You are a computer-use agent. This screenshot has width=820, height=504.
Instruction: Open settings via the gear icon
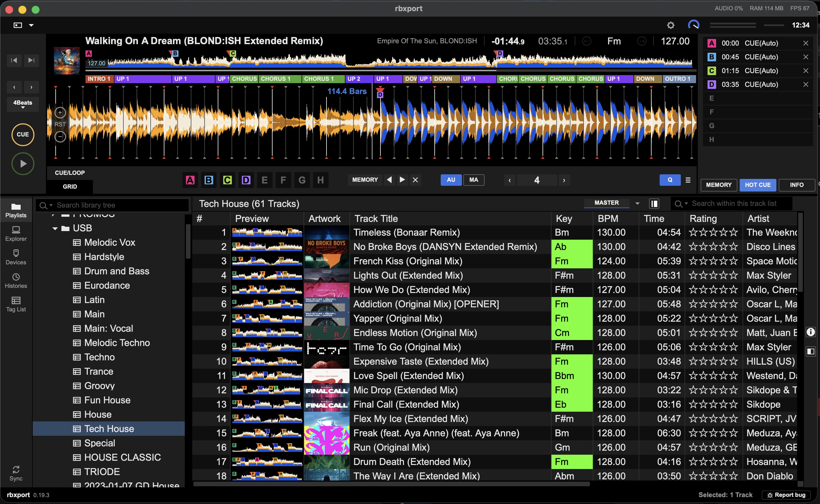coord(671,25)
